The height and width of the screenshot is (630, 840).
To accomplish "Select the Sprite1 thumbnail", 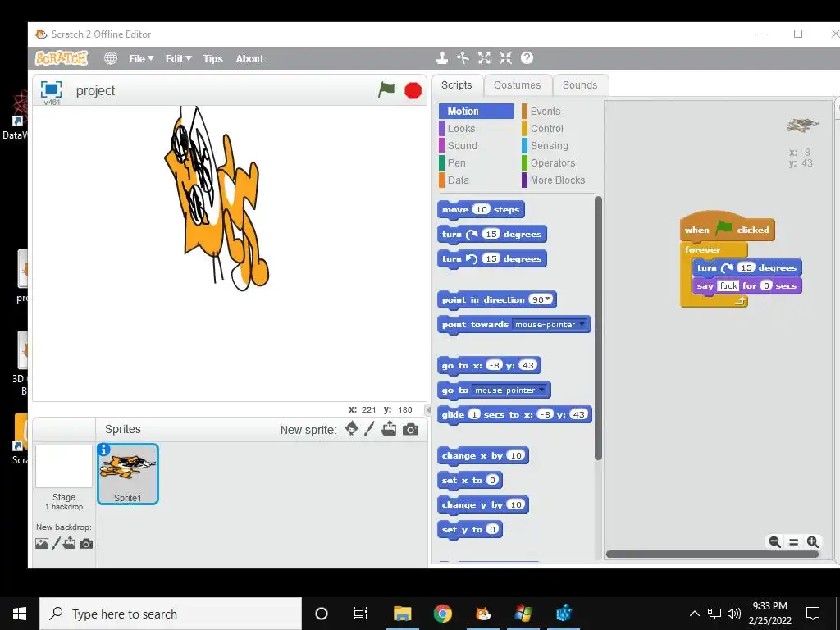I will pyautogui.click(x=128, y=473).
